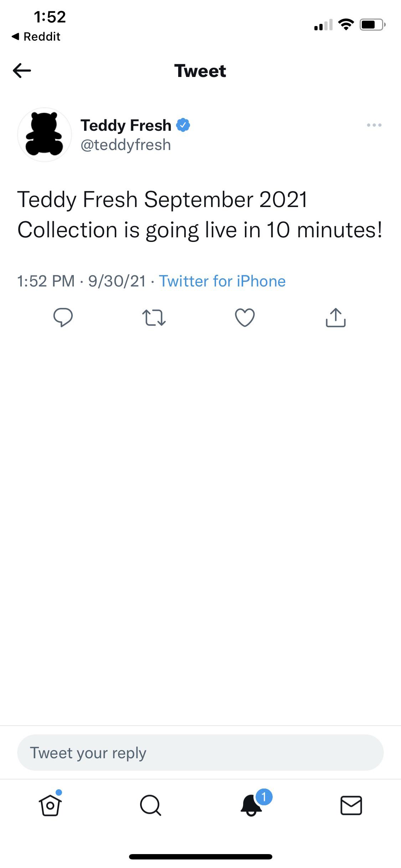Viewport: 401px width, 868px height.
Task: Focus the Tweet your reply field
Action: click(x=200, y=753)
